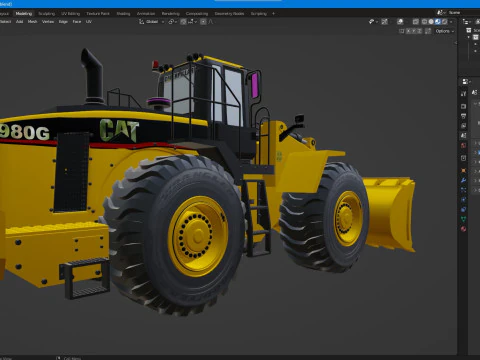Open the Physics properties tab

(x=463, y=200)
